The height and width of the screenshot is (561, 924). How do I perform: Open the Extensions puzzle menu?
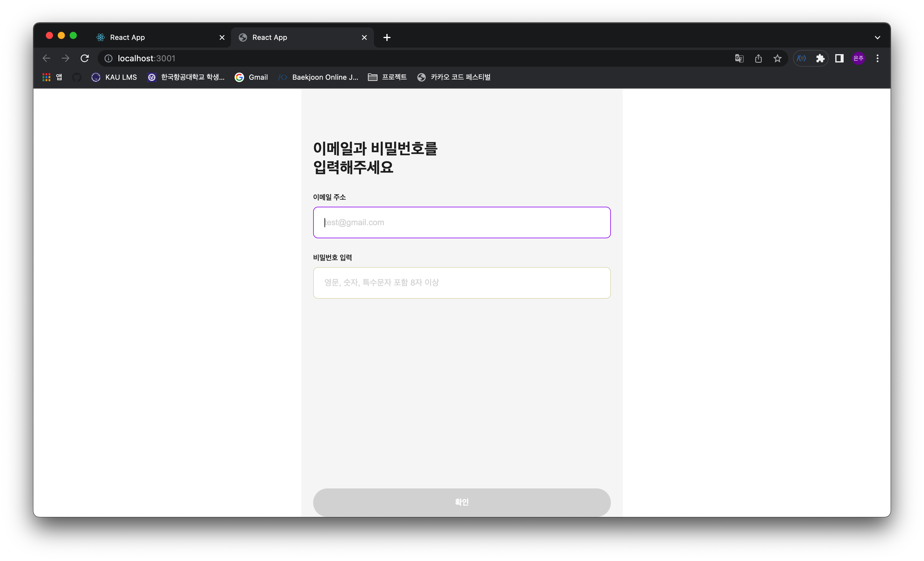tap(820, 58)
